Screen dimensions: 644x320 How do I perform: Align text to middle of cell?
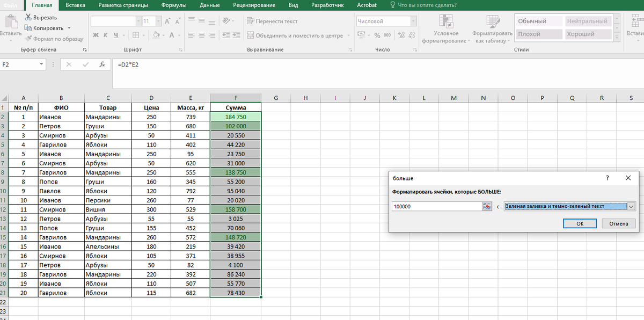point(201,21)
